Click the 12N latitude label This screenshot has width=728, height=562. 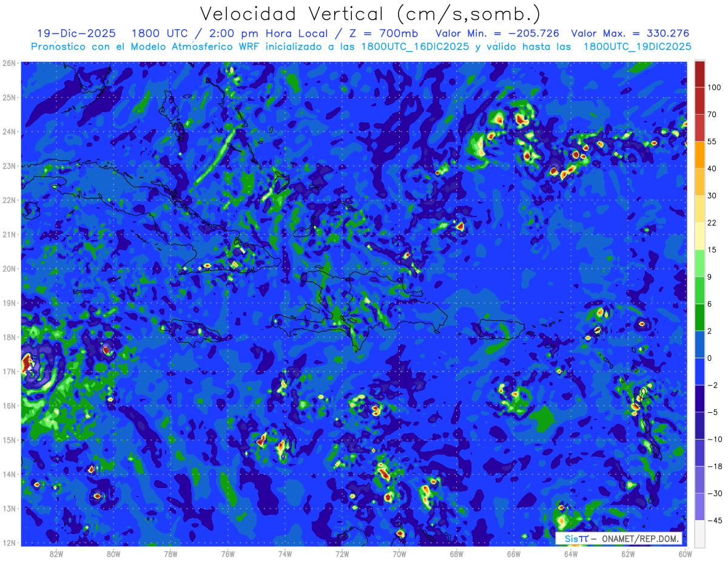9,543
